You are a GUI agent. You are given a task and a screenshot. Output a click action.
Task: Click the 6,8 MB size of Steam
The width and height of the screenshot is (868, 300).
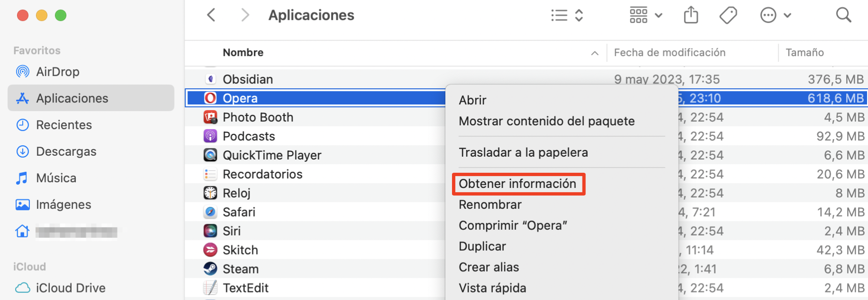click(x=844, y=269)
